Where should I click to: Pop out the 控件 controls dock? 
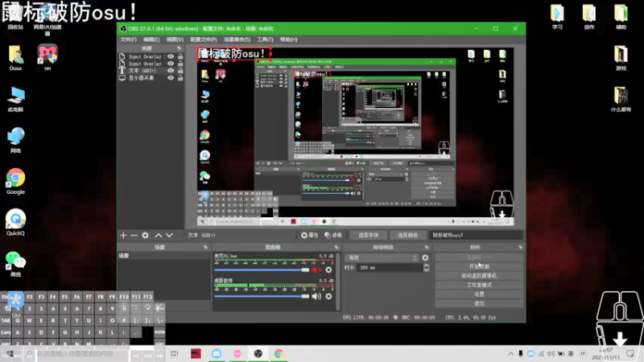tap(520, 247)
